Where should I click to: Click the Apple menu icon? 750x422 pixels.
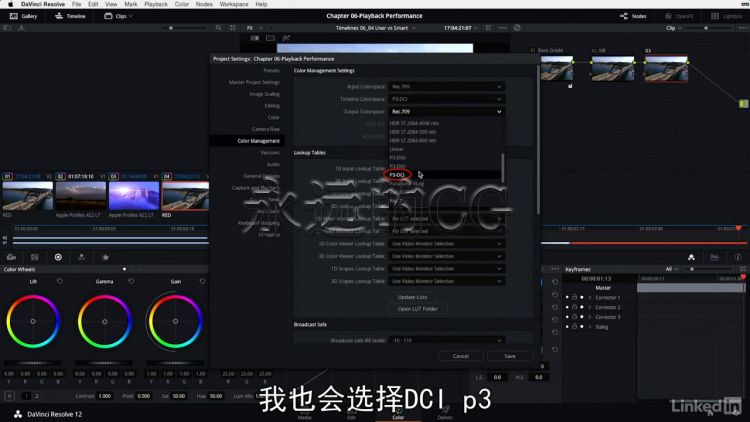(11, 4)
